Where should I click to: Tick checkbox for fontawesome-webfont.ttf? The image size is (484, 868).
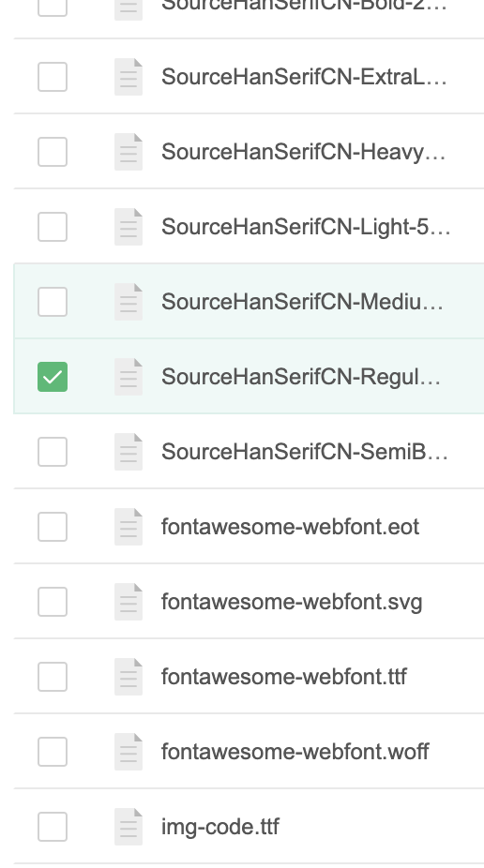click(53, 677)
